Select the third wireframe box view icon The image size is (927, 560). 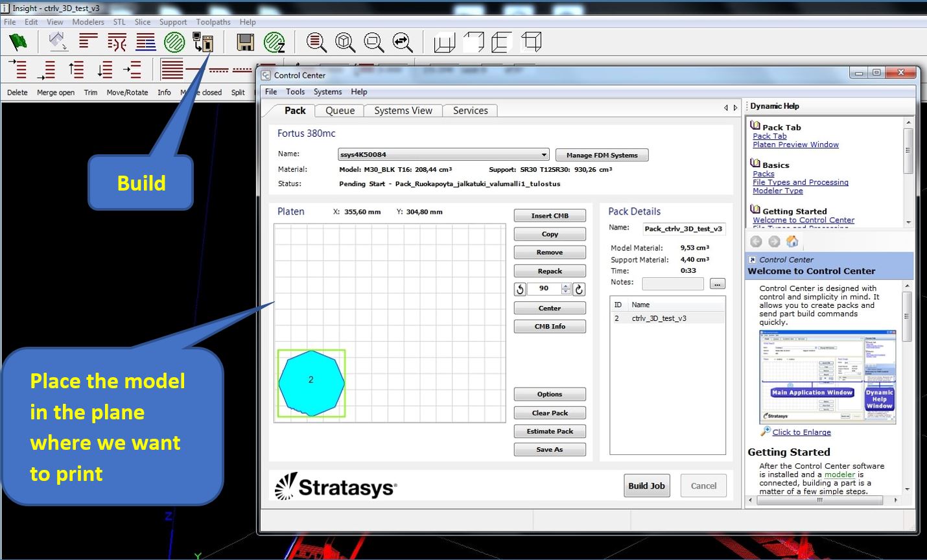[502, 43]
